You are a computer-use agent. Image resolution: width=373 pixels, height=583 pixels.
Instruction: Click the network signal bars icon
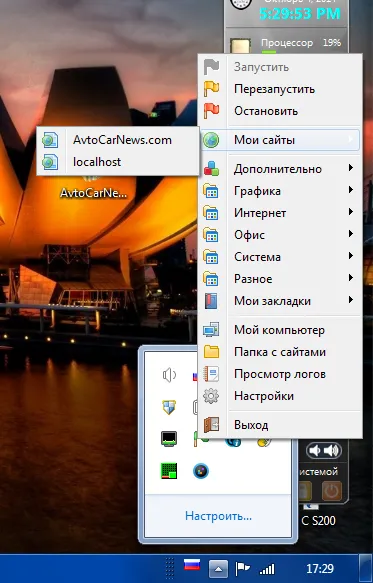click(x=267, y=568)
